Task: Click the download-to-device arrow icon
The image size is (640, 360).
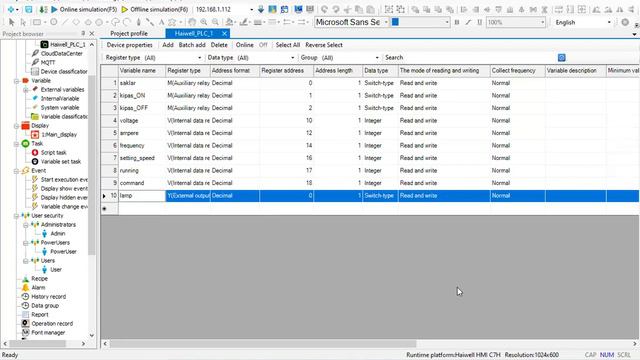Action: point(261,9)
